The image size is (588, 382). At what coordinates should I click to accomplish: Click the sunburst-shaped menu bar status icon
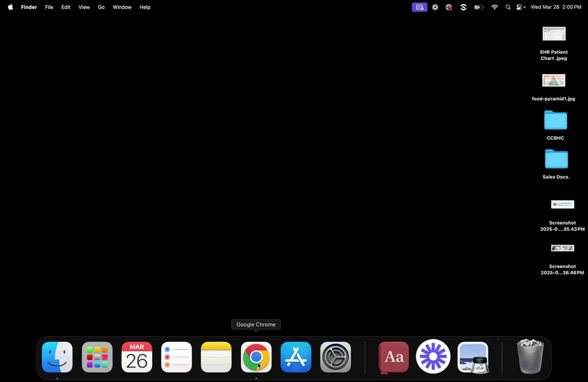point(435,7)
